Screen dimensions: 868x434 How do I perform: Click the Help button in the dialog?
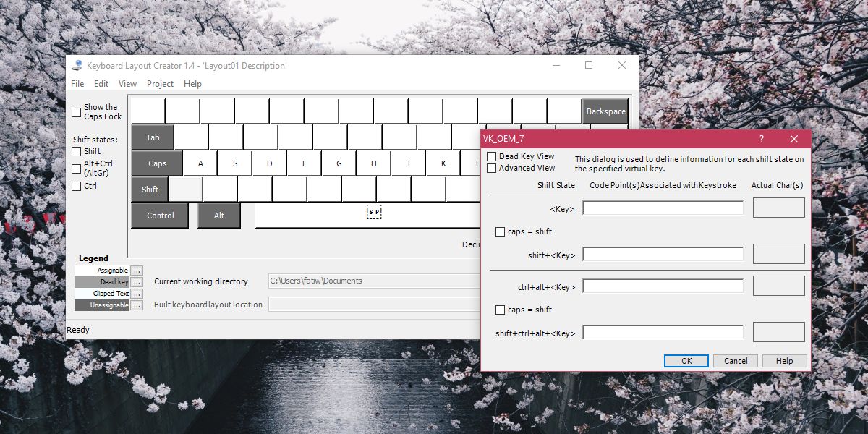click(784, 360)
